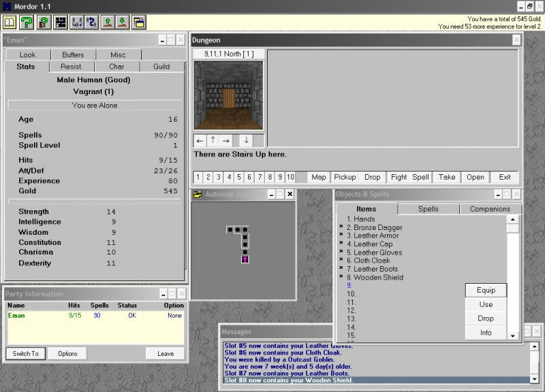Switch to the Resist tab
Image resolution: width=545 pixels, height=392 pixels.
tap(71, 67)
